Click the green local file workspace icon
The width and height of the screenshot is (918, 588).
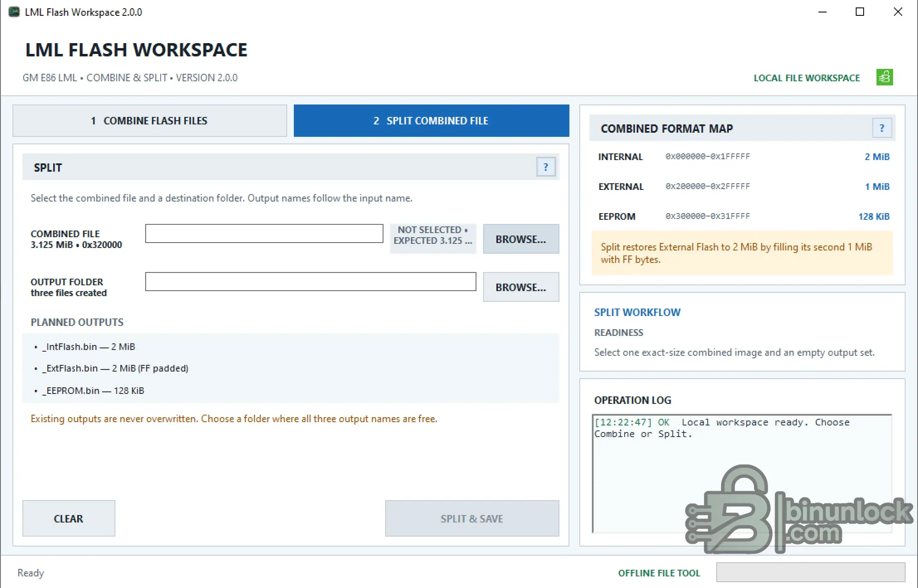tap(884, 78)
